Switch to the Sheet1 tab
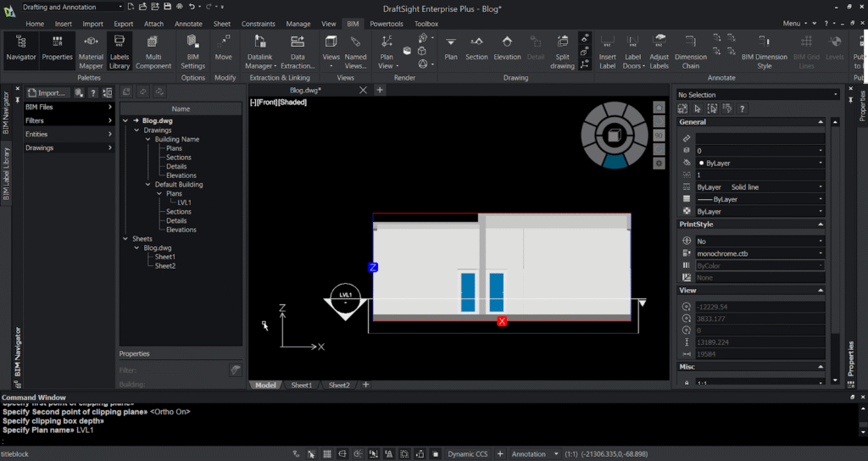868x461 pixels. 302,385
